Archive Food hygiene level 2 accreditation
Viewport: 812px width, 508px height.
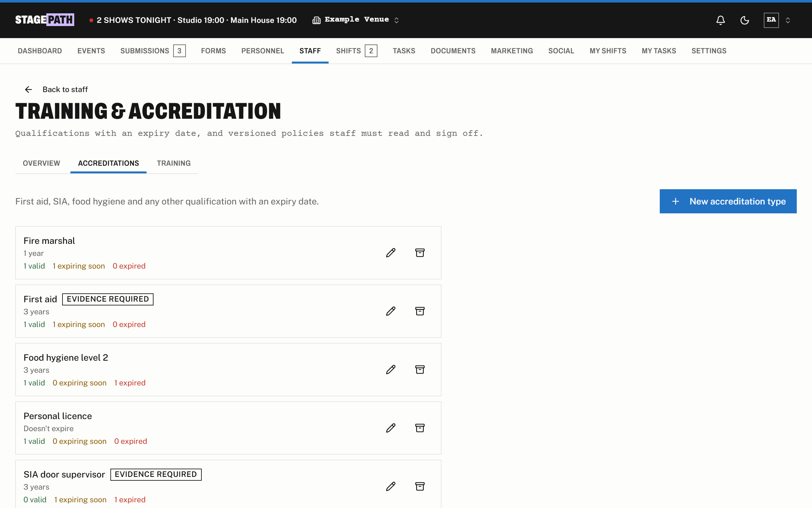point(420,370)
